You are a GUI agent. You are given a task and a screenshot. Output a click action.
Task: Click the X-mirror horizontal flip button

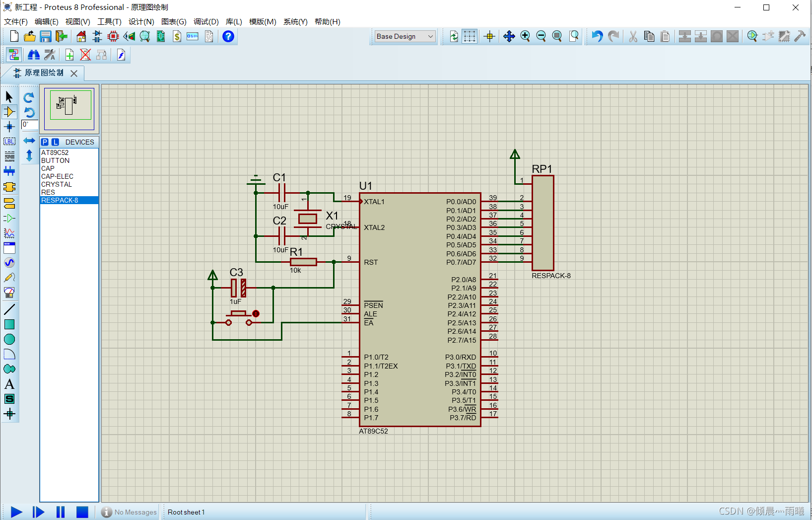[29, 141]
